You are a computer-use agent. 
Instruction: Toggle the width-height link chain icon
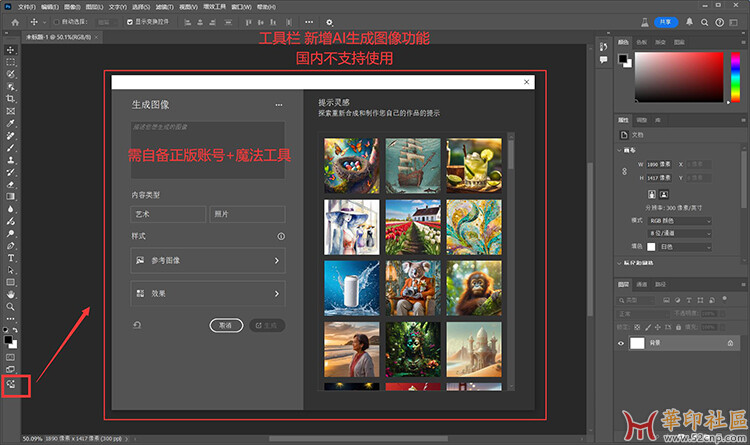pos(624,171)
